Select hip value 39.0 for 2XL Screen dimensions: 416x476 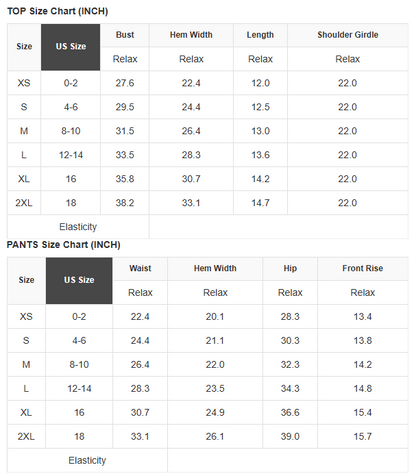point(290,437)
